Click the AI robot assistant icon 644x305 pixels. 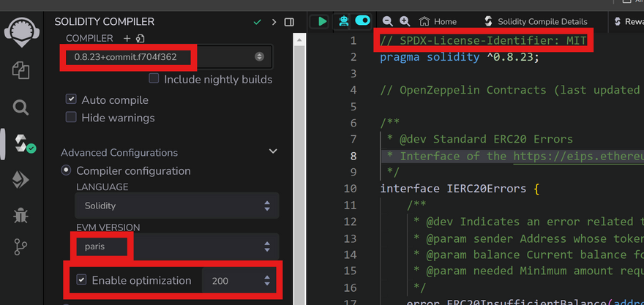pyautogui.click(x=343, y=21)
